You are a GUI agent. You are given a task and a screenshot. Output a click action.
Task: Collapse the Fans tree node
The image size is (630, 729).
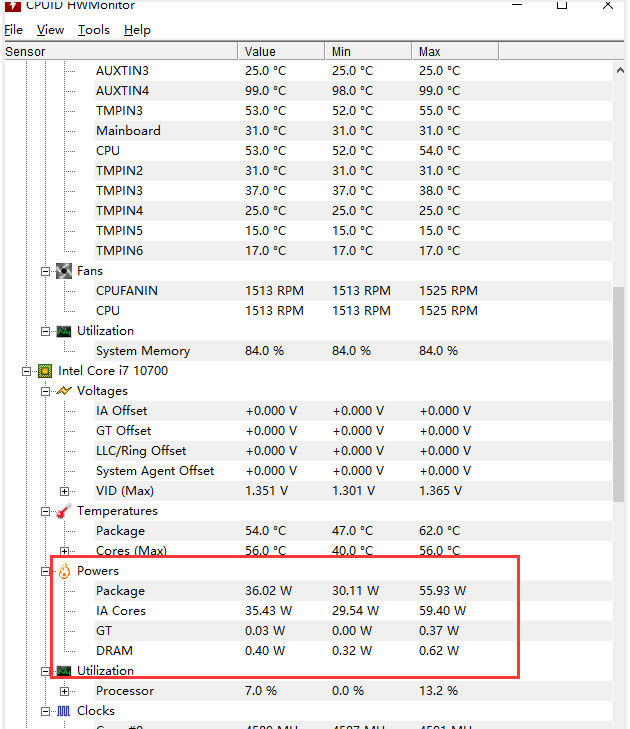(x=45, y=271)
